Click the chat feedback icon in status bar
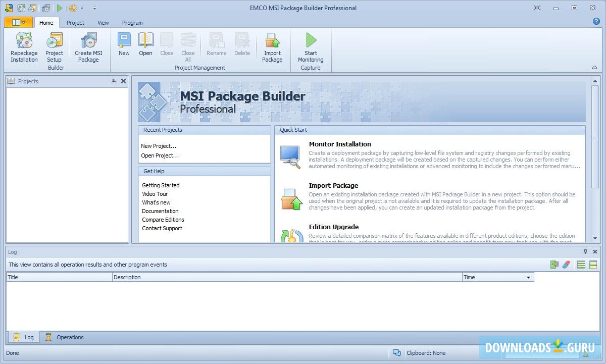Screen dimensions: 606x364 (x=397, y=353)
